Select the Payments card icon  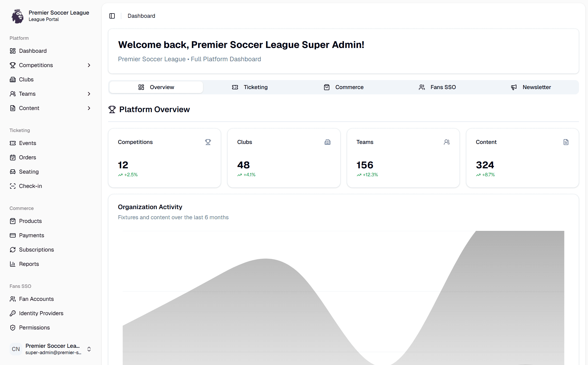click(13, 235)
